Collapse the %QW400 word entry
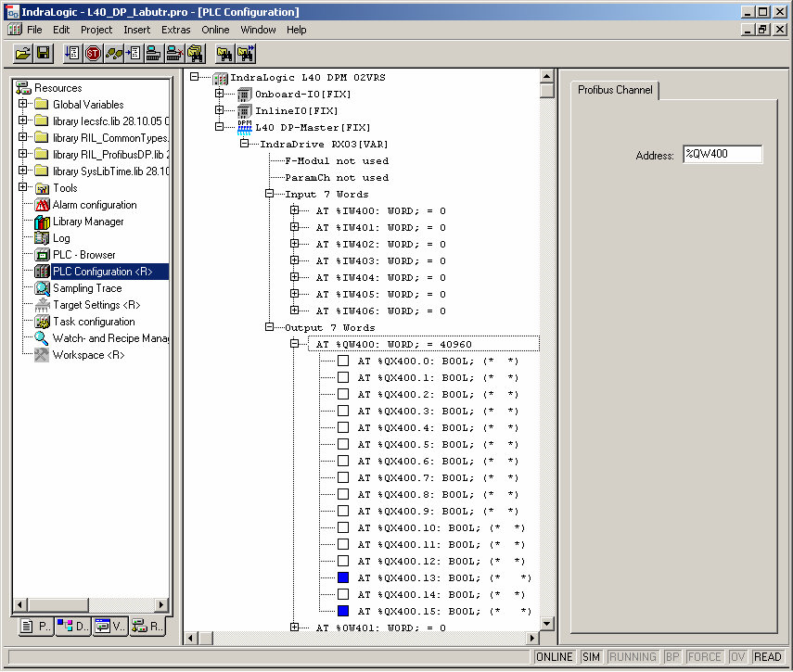The image size is (793, 672). pyautogui.click(x=294, y=344)
